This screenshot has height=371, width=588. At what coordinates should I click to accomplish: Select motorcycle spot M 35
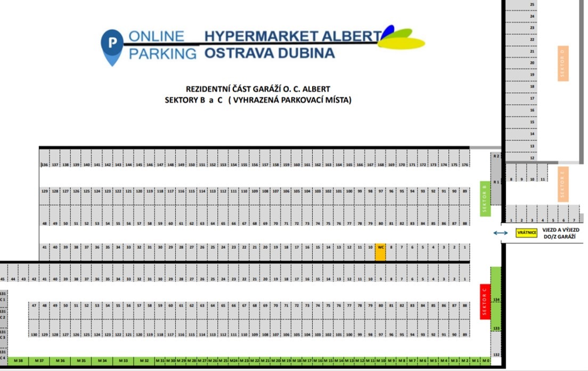[x=81, y=361]
